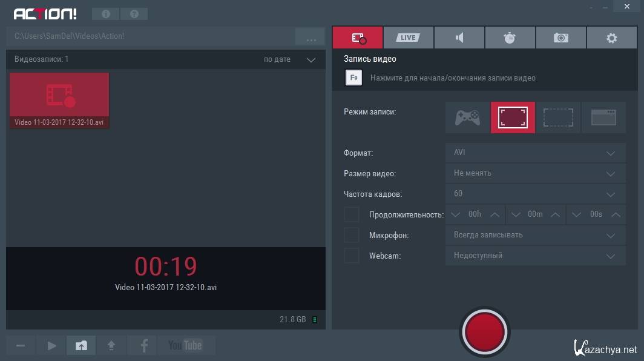The height and width of the screenshot is (361, 644).
Task: Select the custom region recording mode icon
Action: 558,118
